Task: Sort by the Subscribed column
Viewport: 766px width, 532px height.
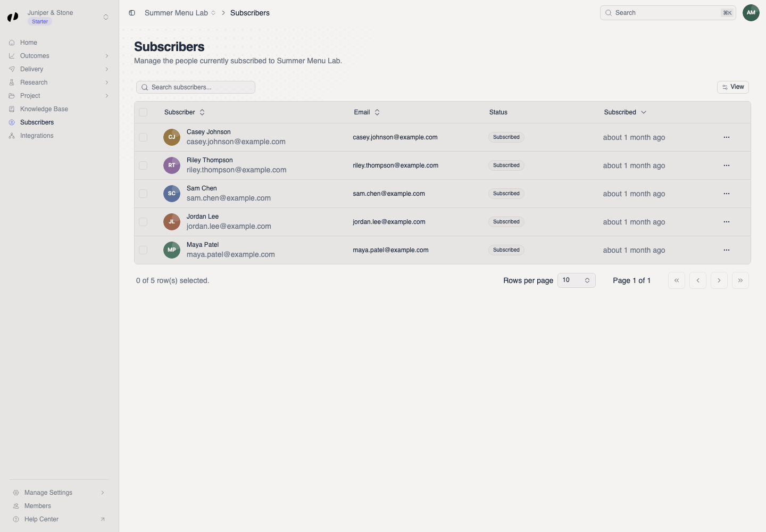Action: [x=626, y=112]
